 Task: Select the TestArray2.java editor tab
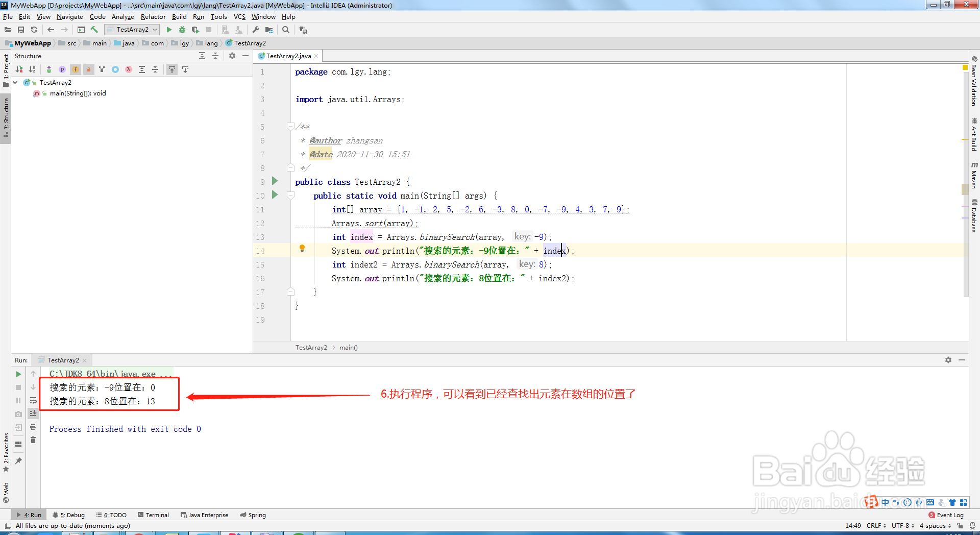pyautogui.click(x=288, y=56)
